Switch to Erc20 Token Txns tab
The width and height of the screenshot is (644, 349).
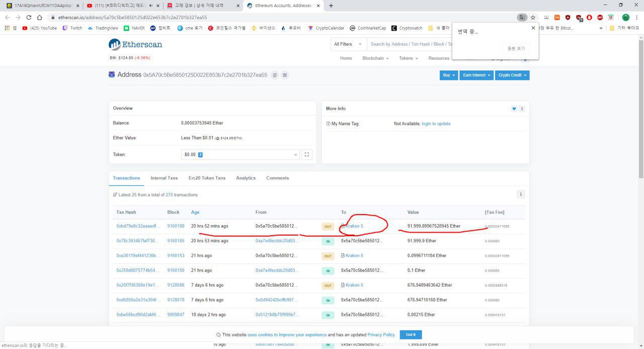(x=207, y=178)
